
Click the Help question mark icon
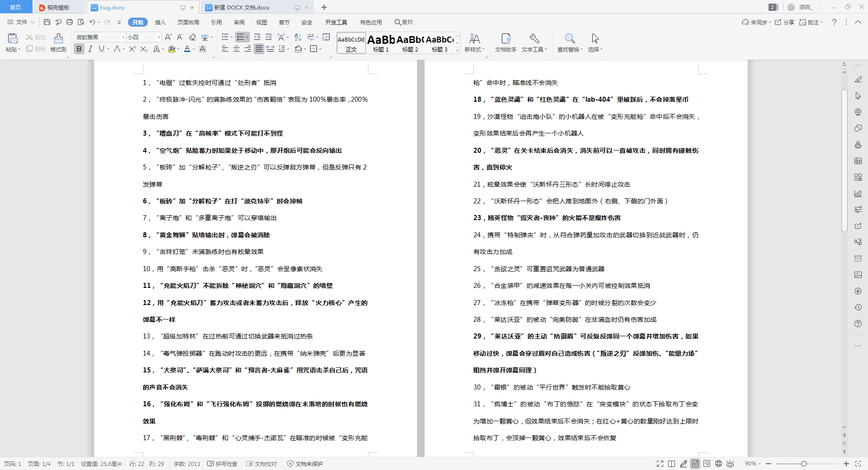pos(834,22)
